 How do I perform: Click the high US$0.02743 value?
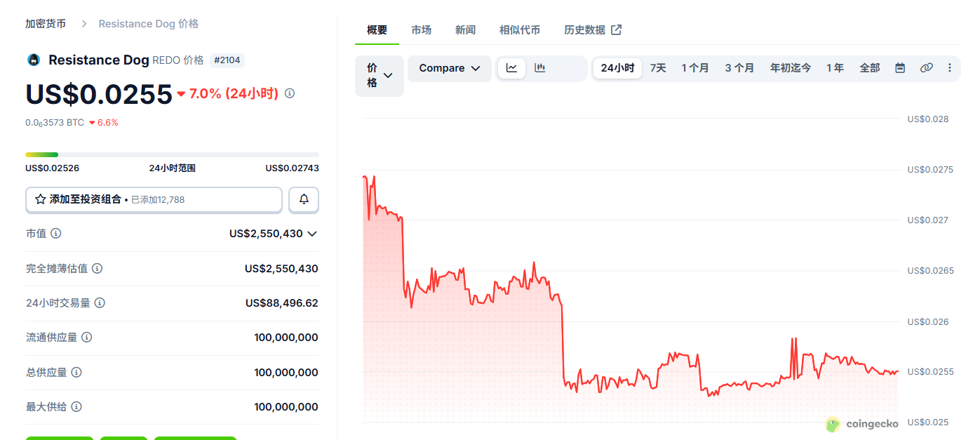point(292,168)
